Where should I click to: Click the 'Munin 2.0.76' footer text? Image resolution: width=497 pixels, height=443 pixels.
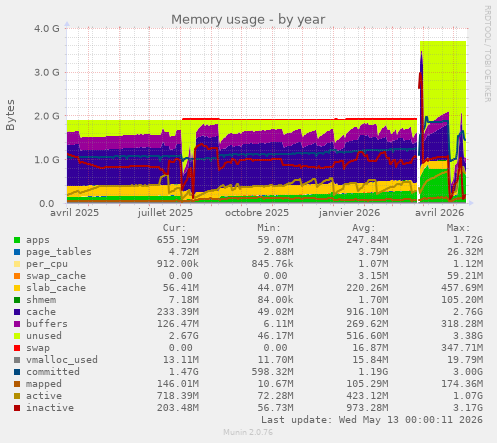pyautogui.click(x=248, y=432)
